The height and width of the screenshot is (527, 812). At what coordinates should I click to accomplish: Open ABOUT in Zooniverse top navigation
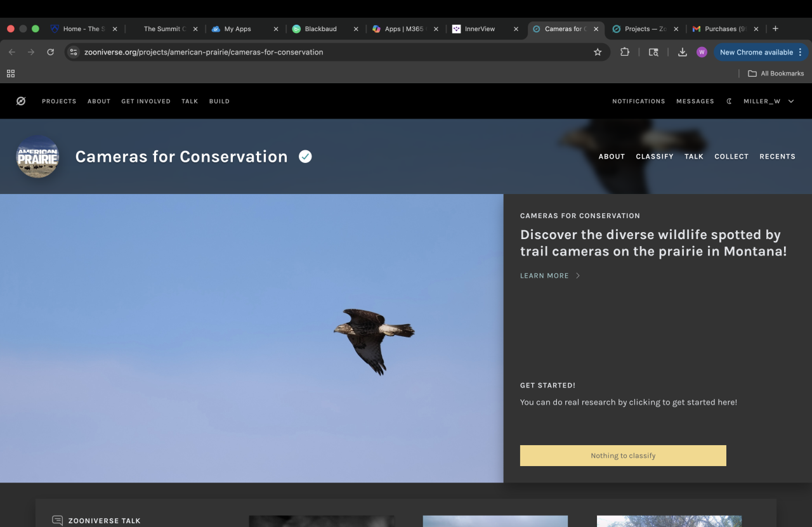(x=99, y=101)
